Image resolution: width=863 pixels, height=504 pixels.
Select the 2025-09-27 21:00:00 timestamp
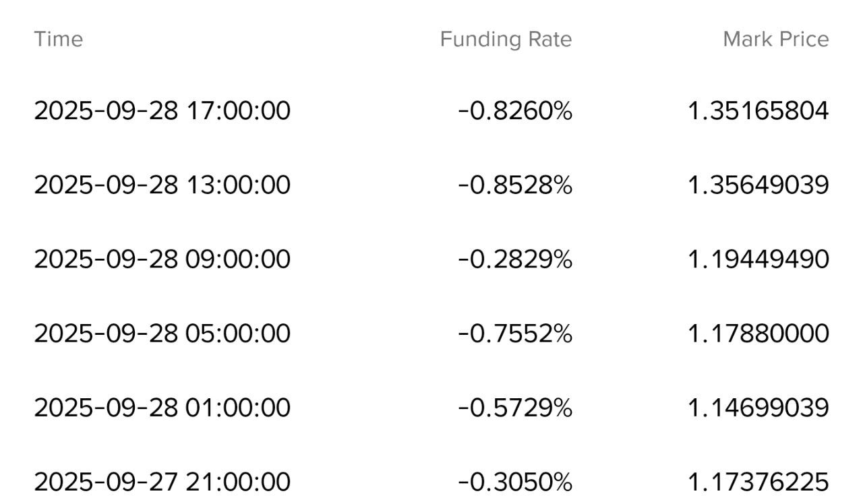click(162, 481)
